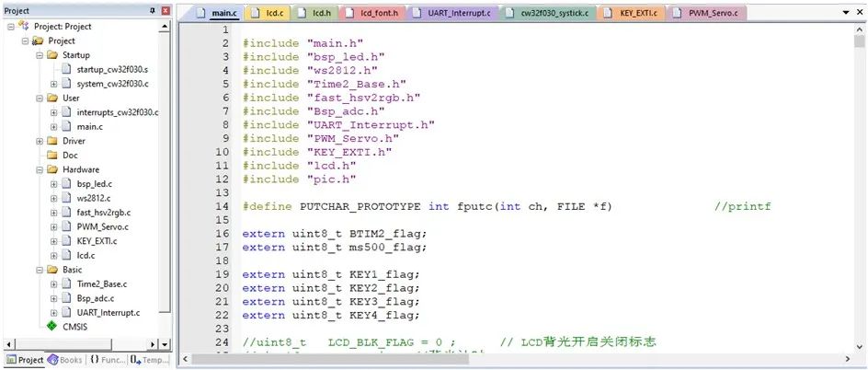Close the active editor document
Viewport: 868px width, 370px height.
[x=860, y=12]
